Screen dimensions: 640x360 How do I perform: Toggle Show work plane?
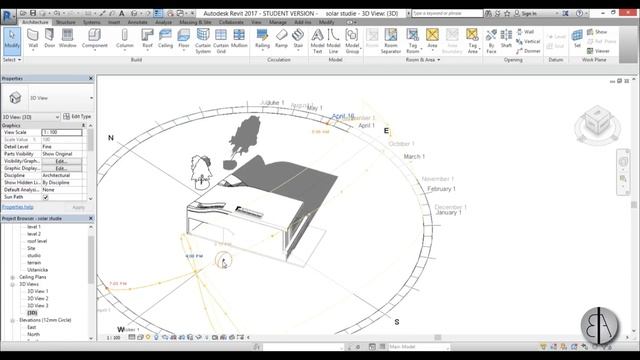597,31
